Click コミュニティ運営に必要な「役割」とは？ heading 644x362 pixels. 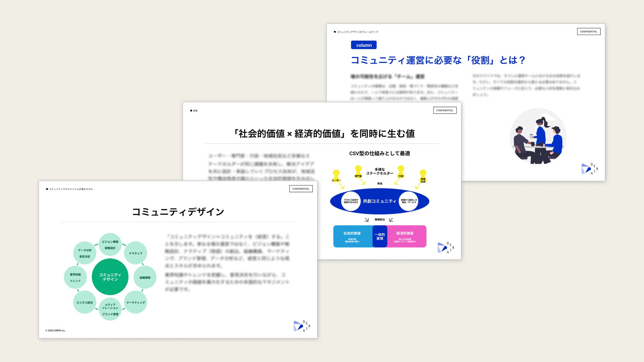click(438, 60)
